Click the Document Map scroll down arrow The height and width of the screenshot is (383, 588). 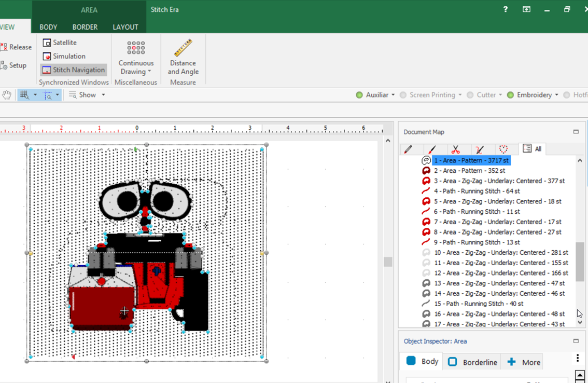tap(580, 322)
